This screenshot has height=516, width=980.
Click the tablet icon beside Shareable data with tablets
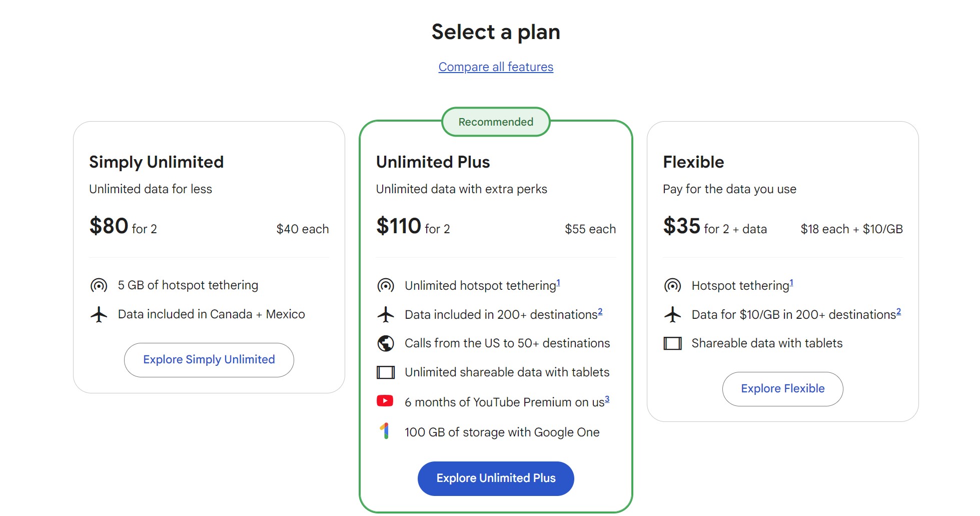pyautogui.click(x=672, y=343)
